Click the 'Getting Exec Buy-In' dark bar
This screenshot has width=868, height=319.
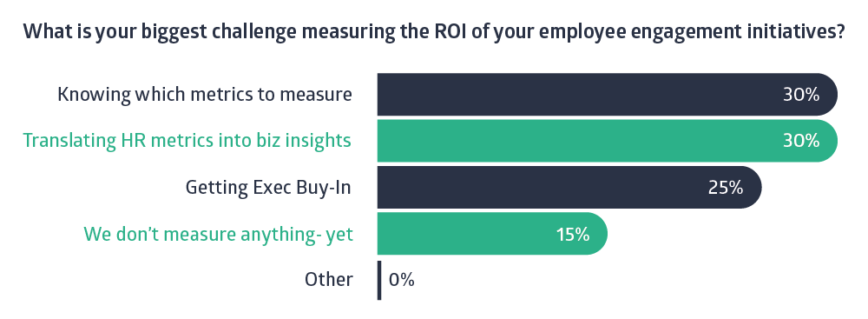(x=569, y=187)
